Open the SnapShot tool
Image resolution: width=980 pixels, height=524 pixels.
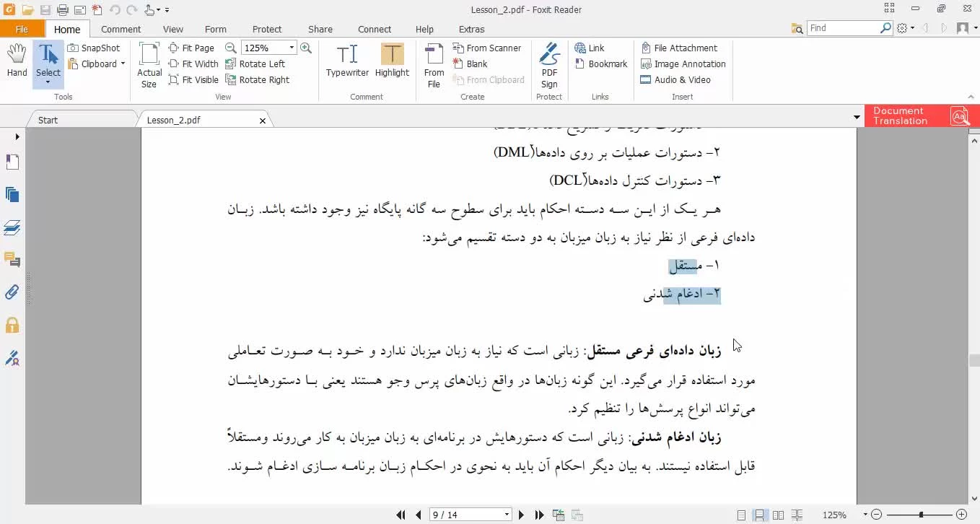pyautogui.click(x=94, y=48)
